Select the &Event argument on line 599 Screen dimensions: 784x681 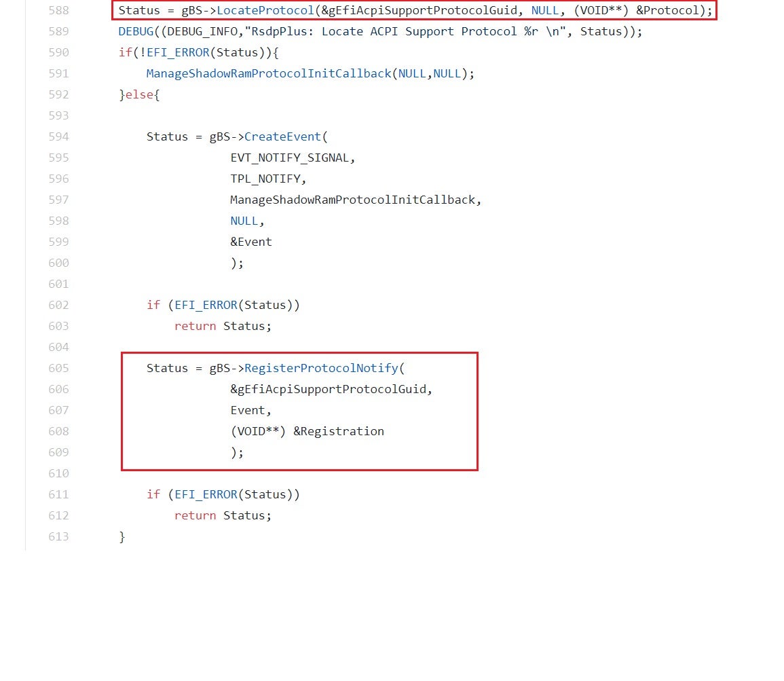tap(251, 242)
